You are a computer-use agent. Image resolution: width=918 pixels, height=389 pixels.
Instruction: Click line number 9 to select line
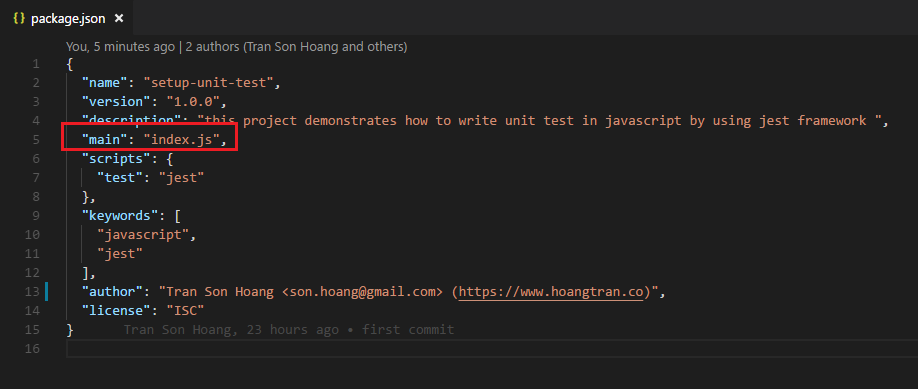point(36,216)
